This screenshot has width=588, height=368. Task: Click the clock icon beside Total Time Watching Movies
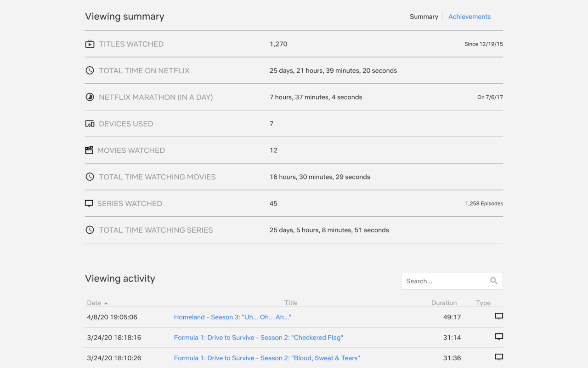coord(90,177)
